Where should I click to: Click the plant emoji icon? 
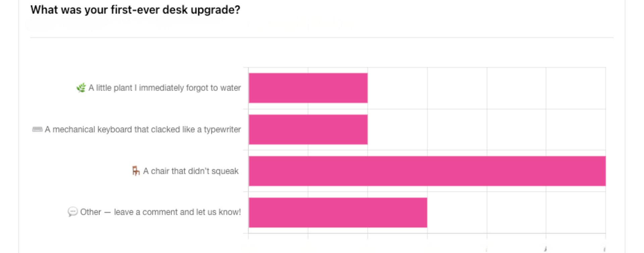[81, 88]
